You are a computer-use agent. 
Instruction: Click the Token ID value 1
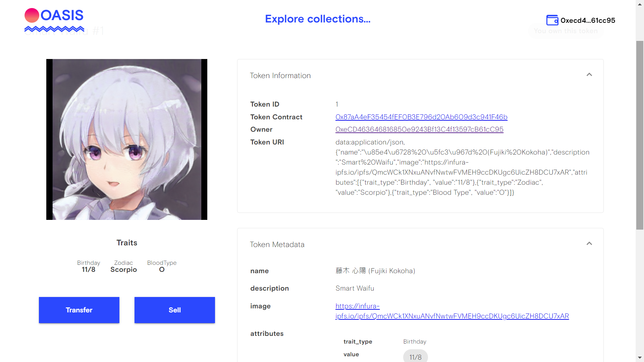[x=337, y=104]
